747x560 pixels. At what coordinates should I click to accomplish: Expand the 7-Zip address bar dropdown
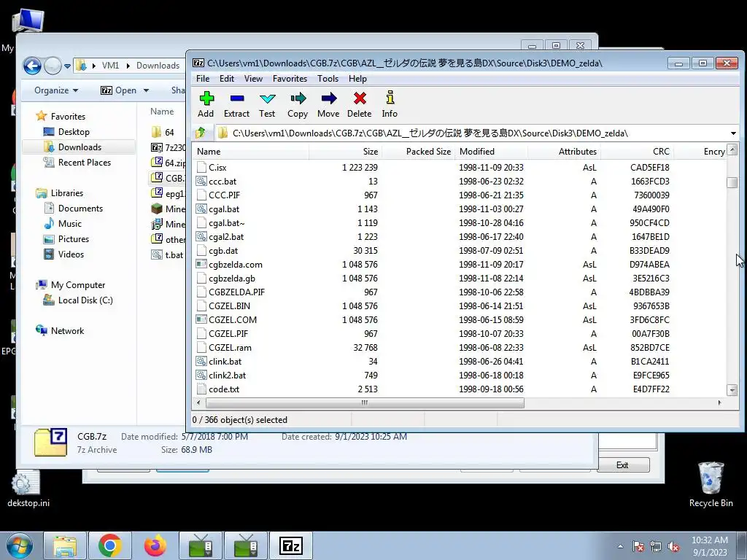click(x=733, y=133)
